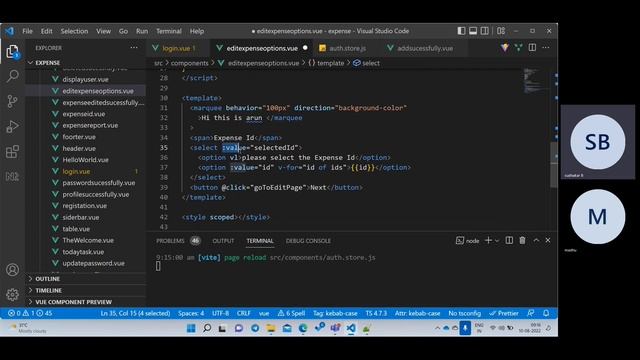Open siderbar.vue in the explorer
This screenshot has height=360, width=640.
tap(80, 217)
